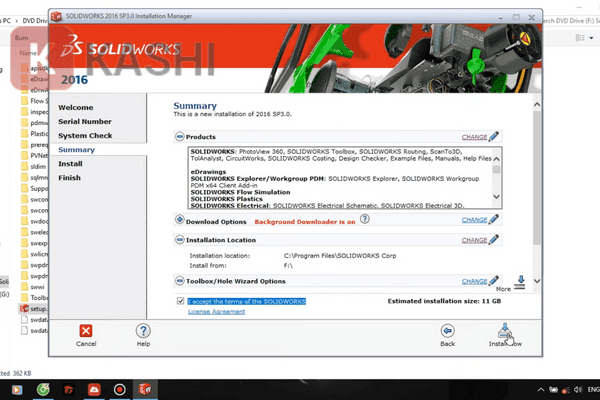Click the pencil icon in Download Options row
The width and height of the screenshot is (600, 400).
pyautogui.click(x=494, y=219)
